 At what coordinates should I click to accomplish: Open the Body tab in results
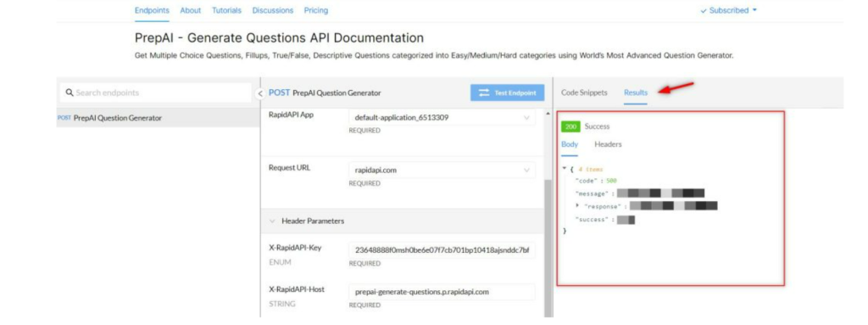[570, 144]
